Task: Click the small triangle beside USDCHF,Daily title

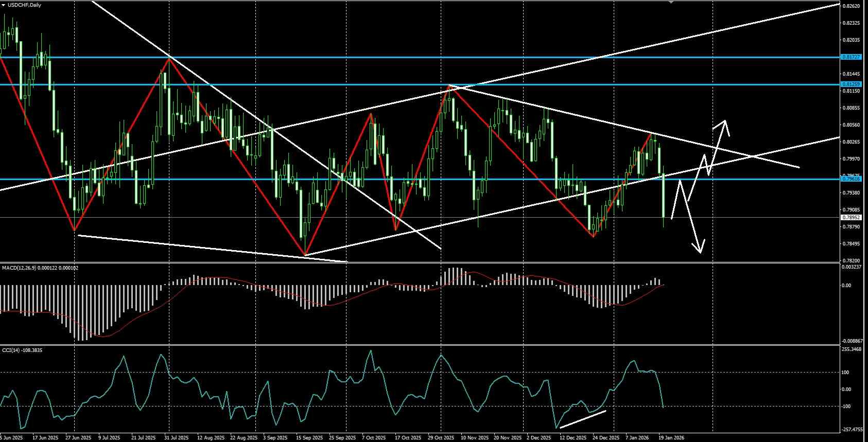Action: pos(4,5)
